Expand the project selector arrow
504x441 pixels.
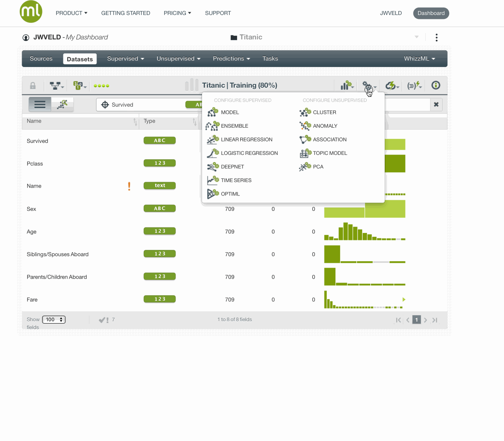pyautogui.click(x=417, y=37)
